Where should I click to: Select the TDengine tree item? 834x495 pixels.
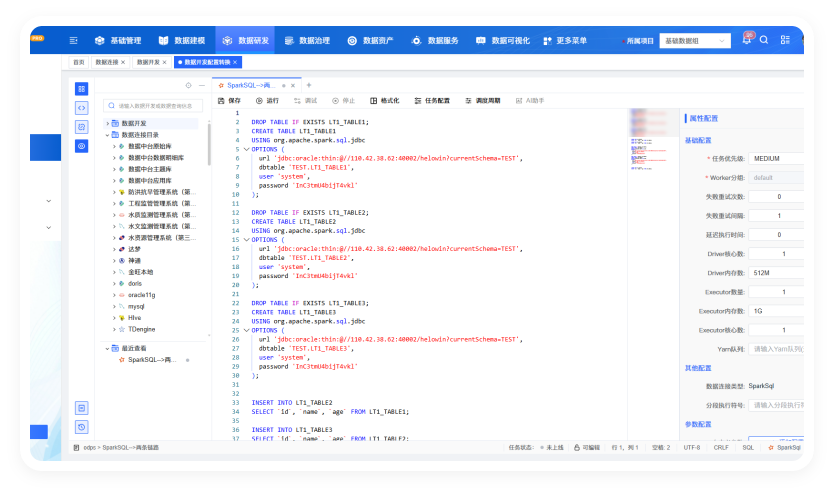tap(141, 330)
